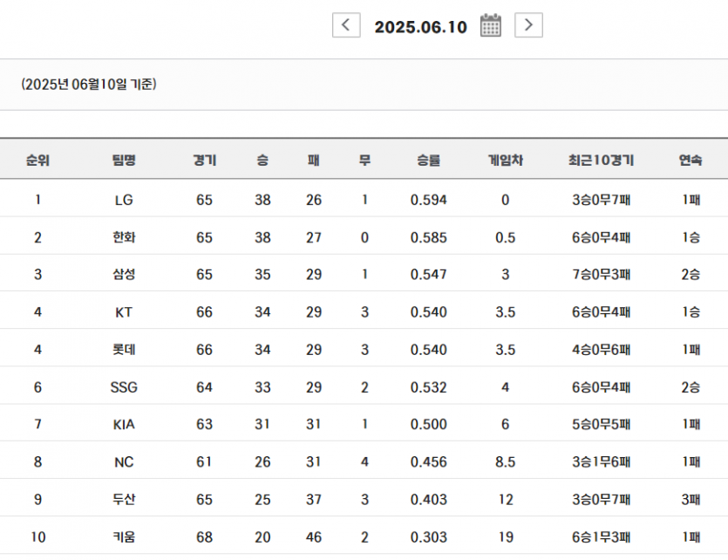The height and width of the screenshot is (560, 728).
Task: Click the 무 column header
Action: (364, 160)
